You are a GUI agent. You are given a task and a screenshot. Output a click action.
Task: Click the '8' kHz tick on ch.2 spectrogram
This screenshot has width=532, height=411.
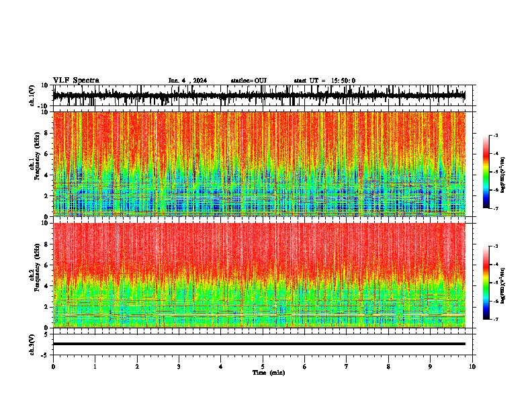(46, 244)
